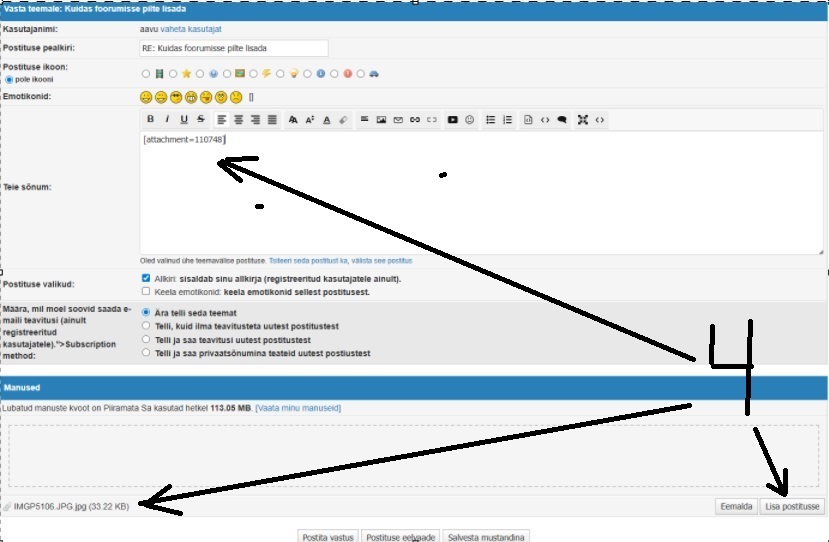Viewport: 829px width, 542px height.
Task: Insert a bulleted list
Action: pos(490,119)
